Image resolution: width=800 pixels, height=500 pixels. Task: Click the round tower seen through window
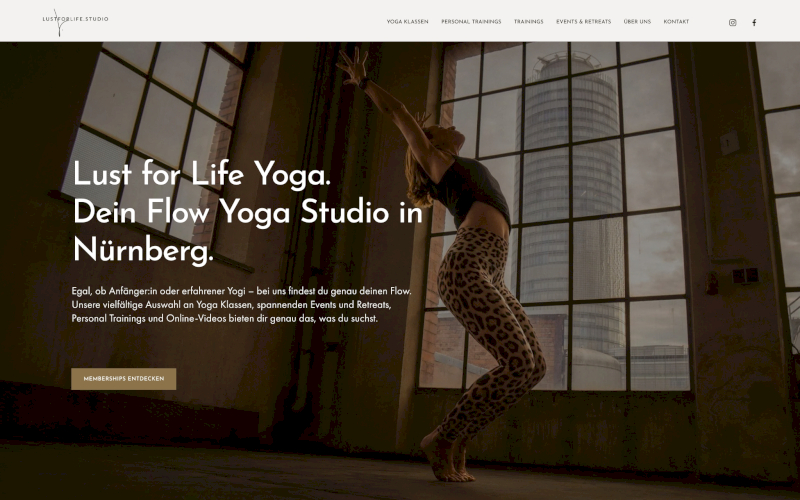(x=571, y=204)
